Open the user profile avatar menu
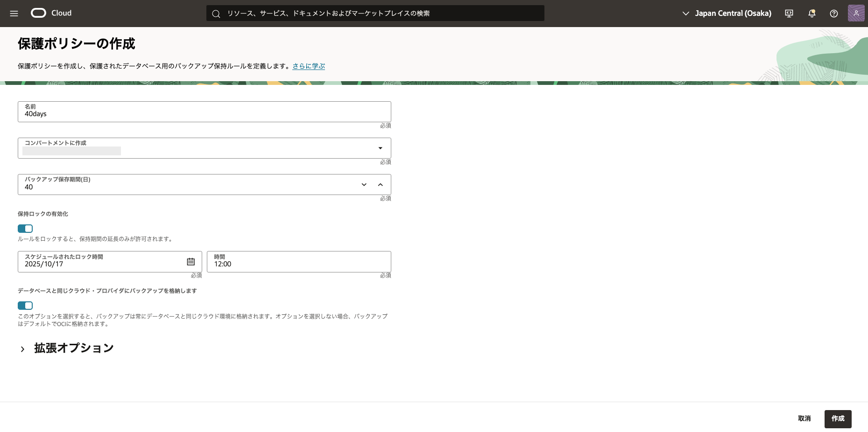Viewport: 868px width, 432px height. click(x=856, y=14)
